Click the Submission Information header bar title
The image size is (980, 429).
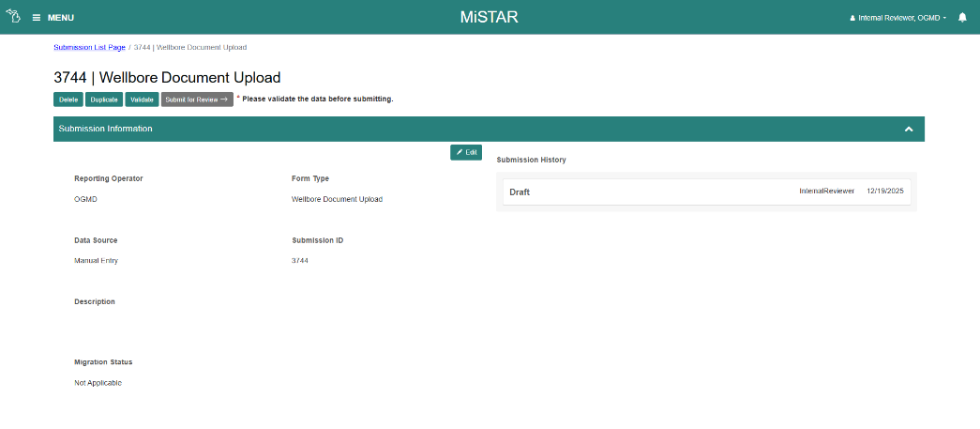pyautogui.click(x=106, y=129)
